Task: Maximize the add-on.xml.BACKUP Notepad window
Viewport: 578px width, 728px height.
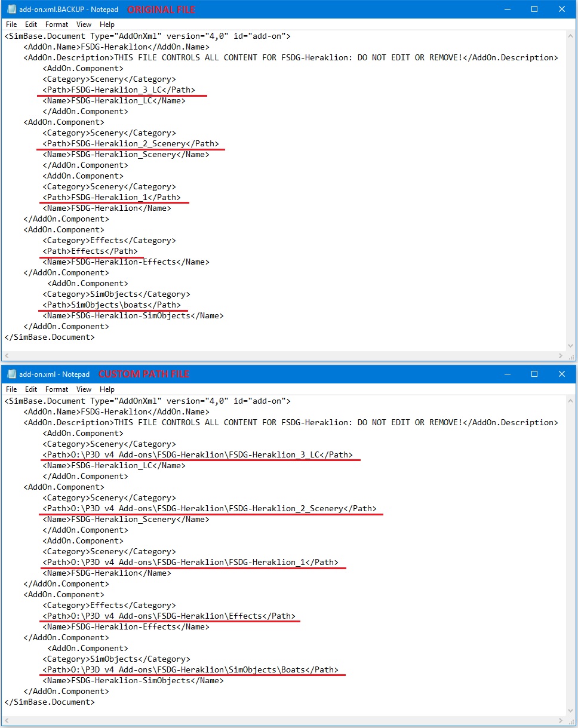Action: [534, 9]
